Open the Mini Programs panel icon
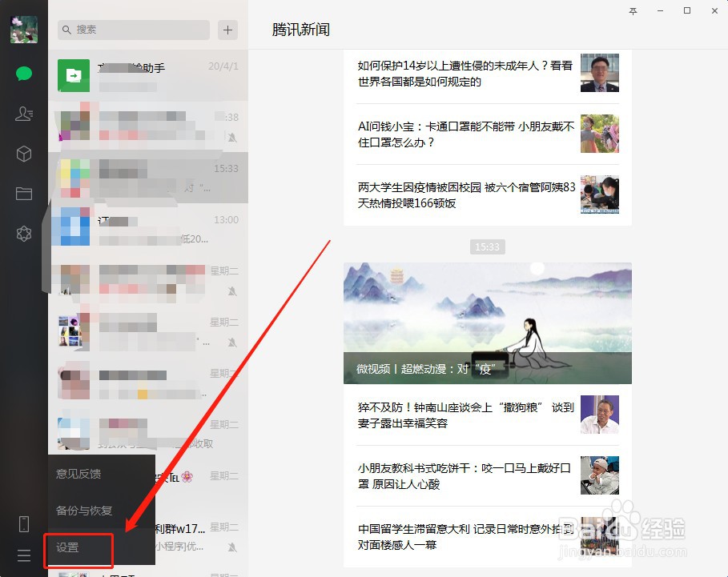The image size is (728, 577). [24, 154]
